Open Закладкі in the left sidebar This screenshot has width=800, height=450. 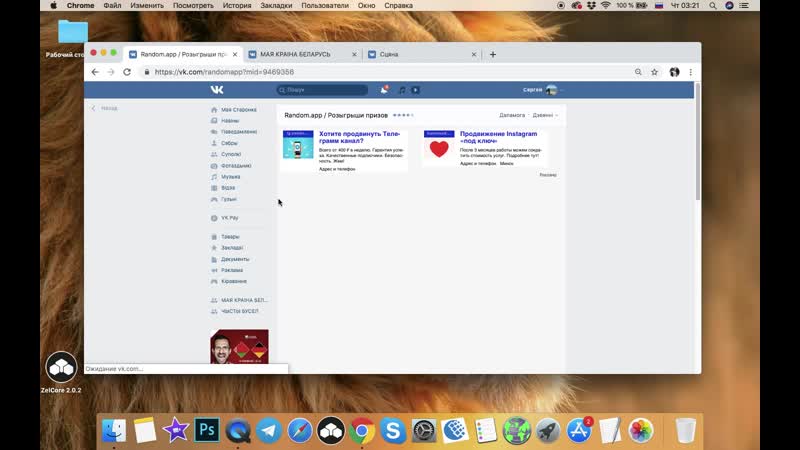(x=232, y=247)
